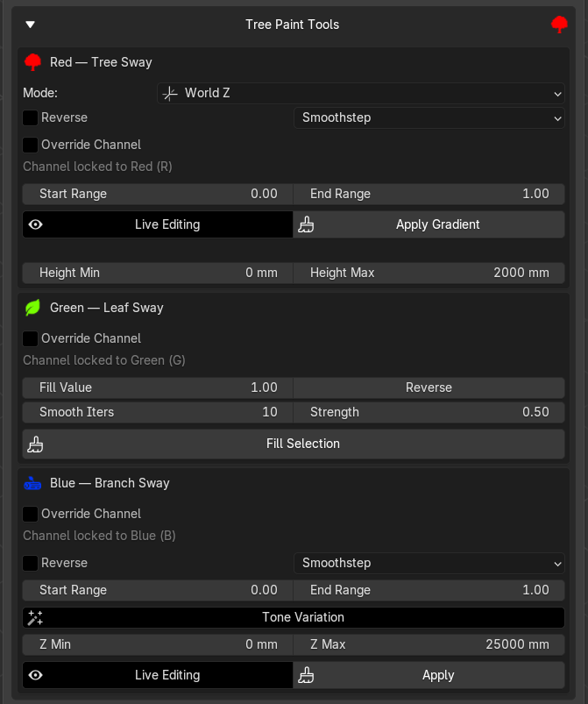The image size is (588, 704).
Task: Click the red tree icon in panel header
Action: click(559, 25)
